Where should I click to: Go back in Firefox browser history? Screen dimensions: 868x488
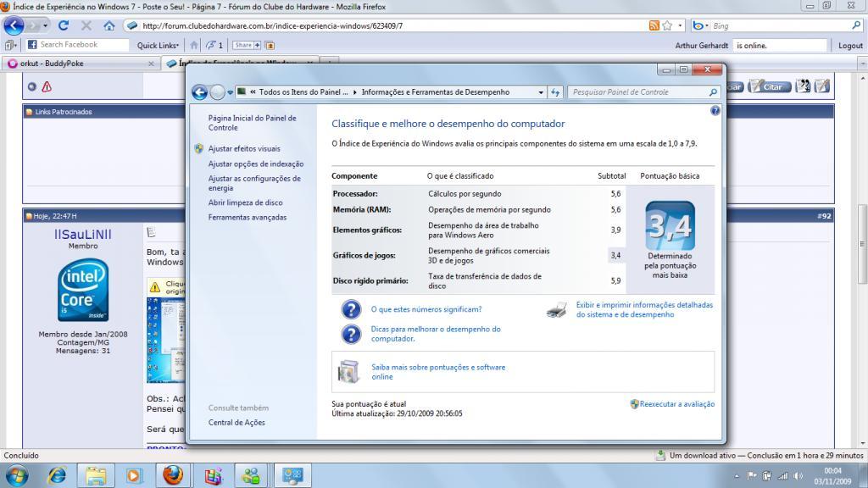(14, 25)
